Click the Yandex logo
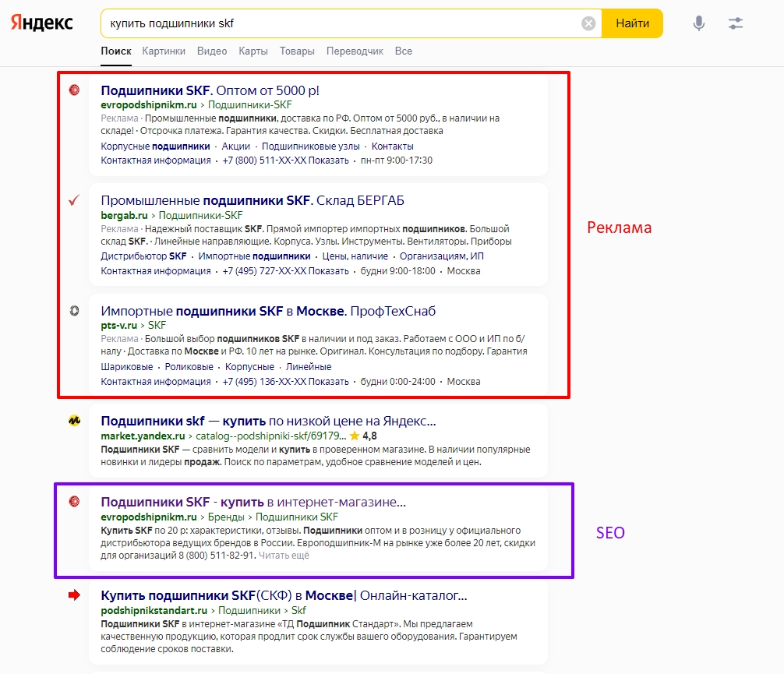The image size is (784, 674). point(42,23)
